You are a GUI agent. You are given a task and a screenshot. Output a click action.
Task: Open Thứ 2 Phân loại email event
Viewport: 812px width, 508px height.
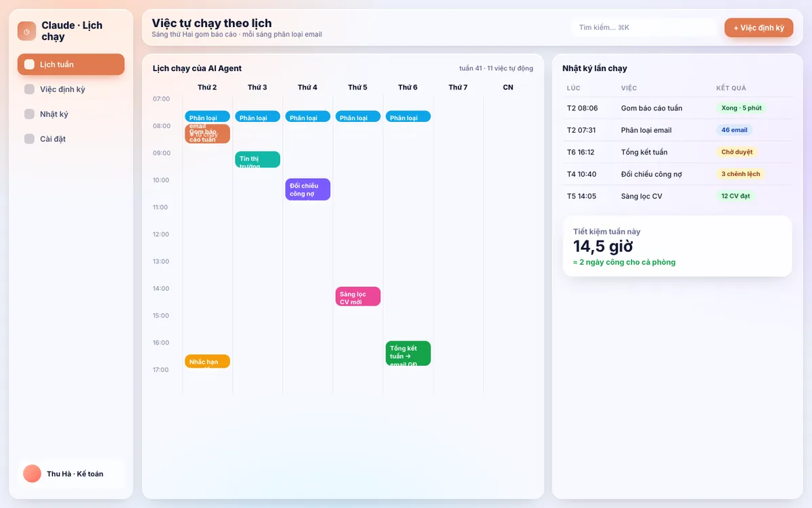coord(207,117)
